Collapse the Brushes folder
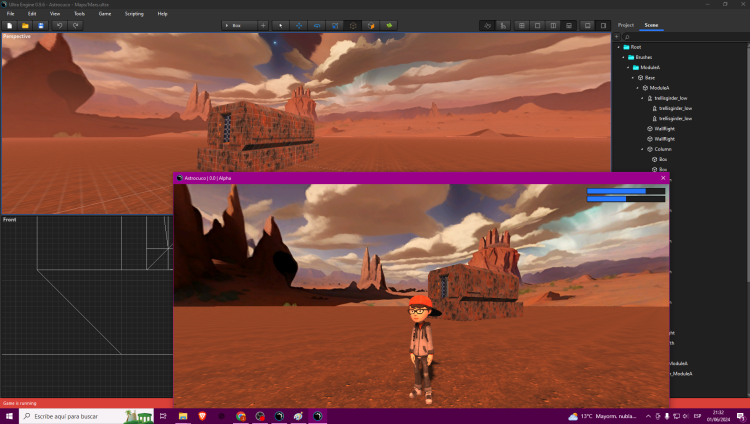Viewport: 750px width, 424px height. [x=625, y=57]
